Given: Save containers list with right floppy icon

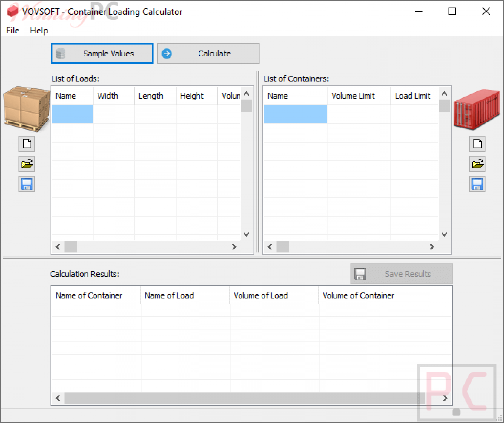Looking at the screenshot, I should tap(477, 184).
